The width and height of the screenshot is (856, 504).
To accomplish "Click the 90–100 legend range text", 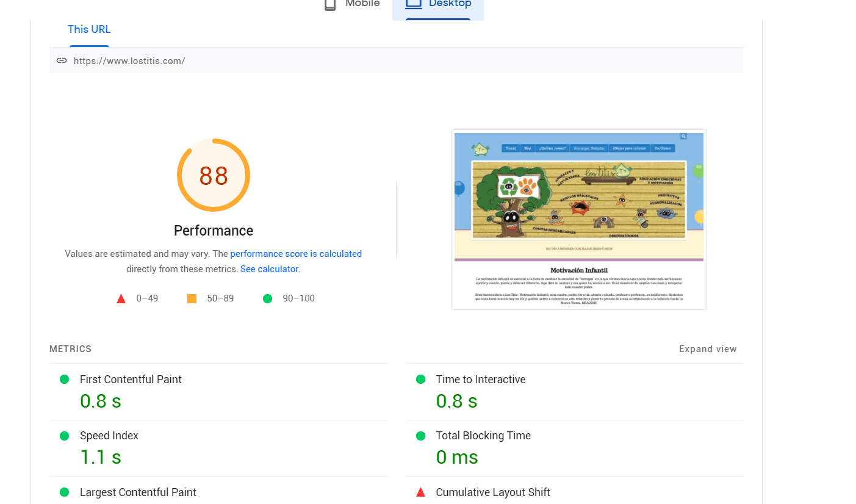I will [298, 298].
